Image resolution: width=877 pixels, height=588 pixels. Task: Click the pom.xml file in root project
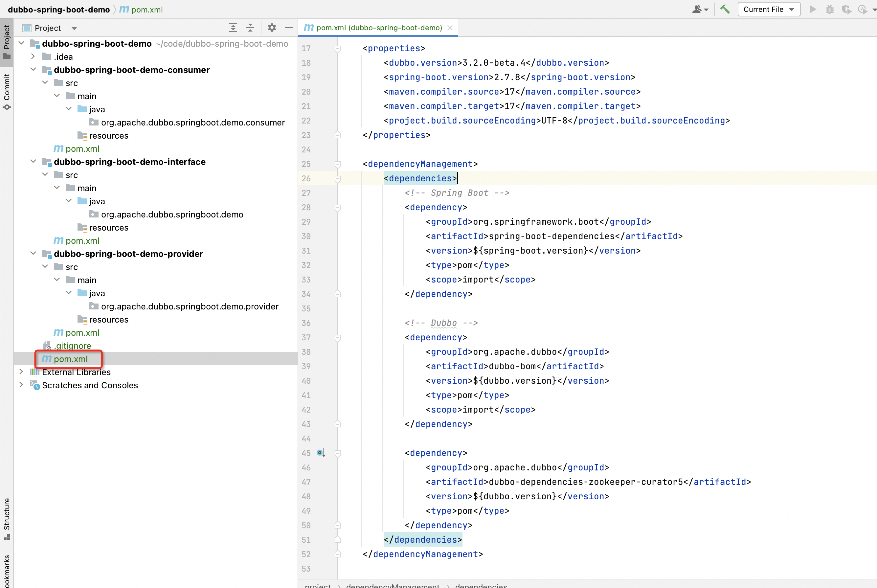[72, 359]
